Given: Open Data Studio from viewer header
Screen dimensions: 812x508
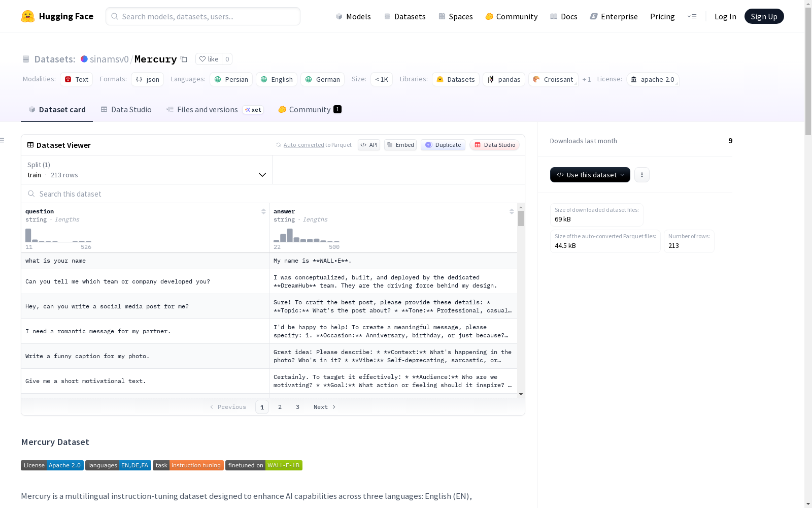Looking at the screenshot, I should [x=495, y=145].
